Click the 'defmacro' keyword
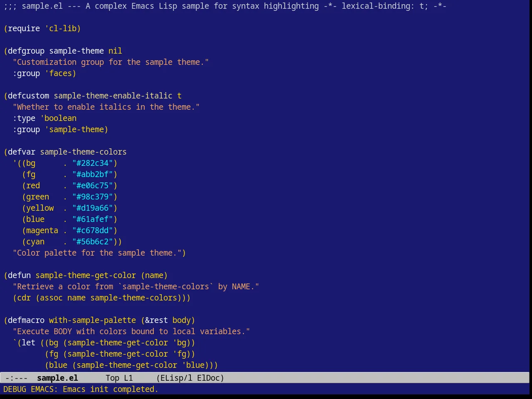The image size is (532, 399). [26, 320]
